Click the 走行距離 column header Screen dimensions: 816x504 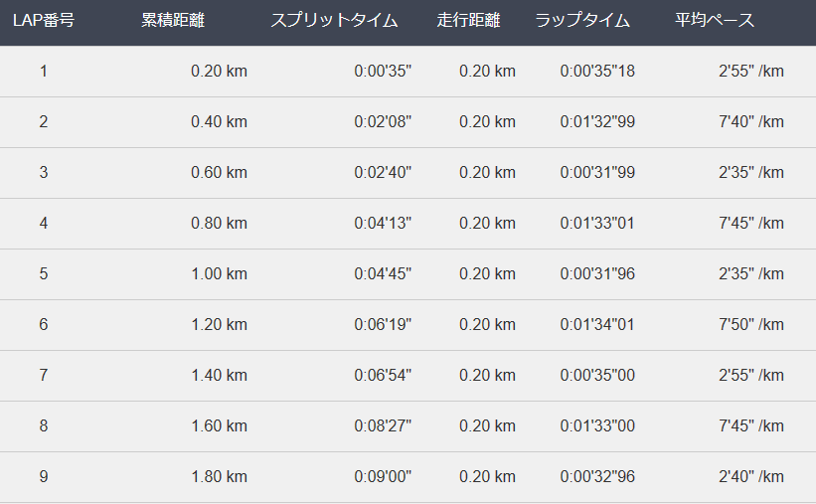pos(468,20)
